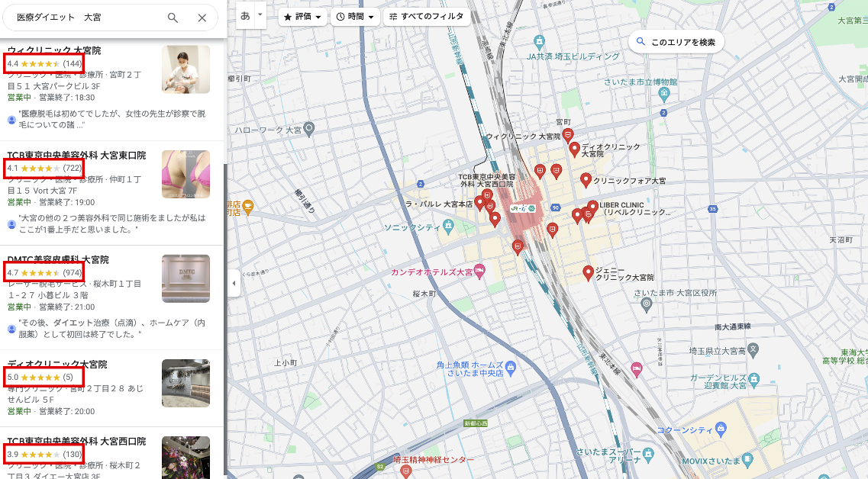Open the 時間 hours filter dropdown
The image size is (868, 479).
[x=356, y=17]
